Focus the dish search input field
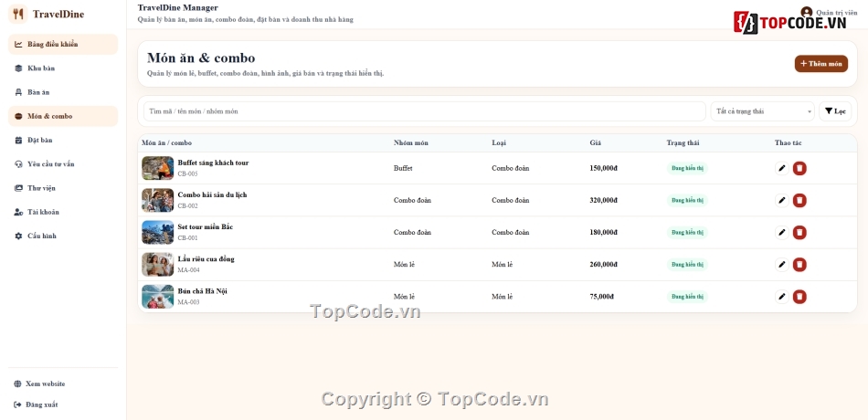 (x=425, y=111)
